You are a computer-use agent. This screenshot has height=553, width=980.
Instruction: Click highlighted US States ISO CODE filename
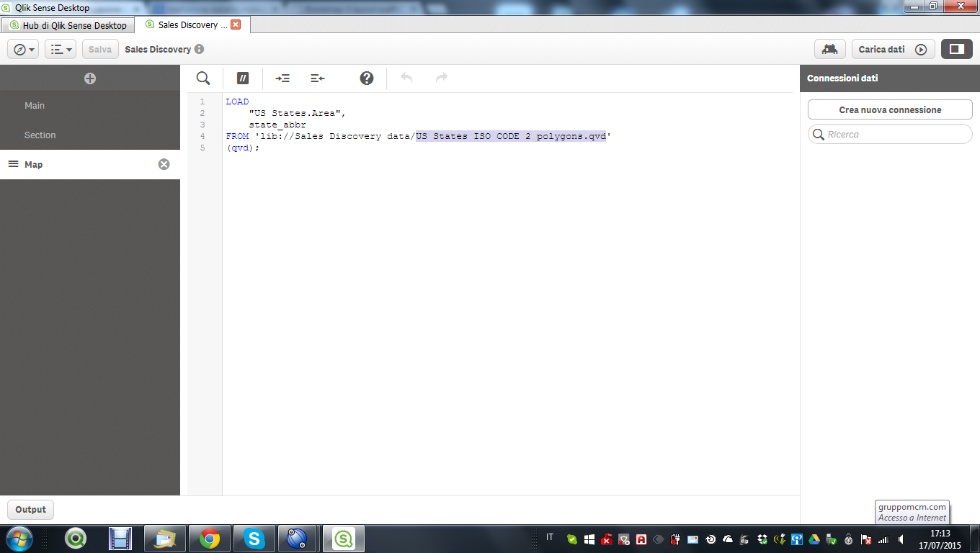pyautogui.click(x=511, y=136)
